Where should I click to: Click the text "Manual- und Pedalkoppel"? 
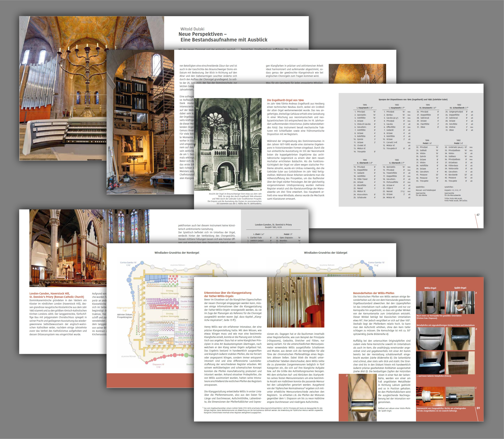(426, 190)
